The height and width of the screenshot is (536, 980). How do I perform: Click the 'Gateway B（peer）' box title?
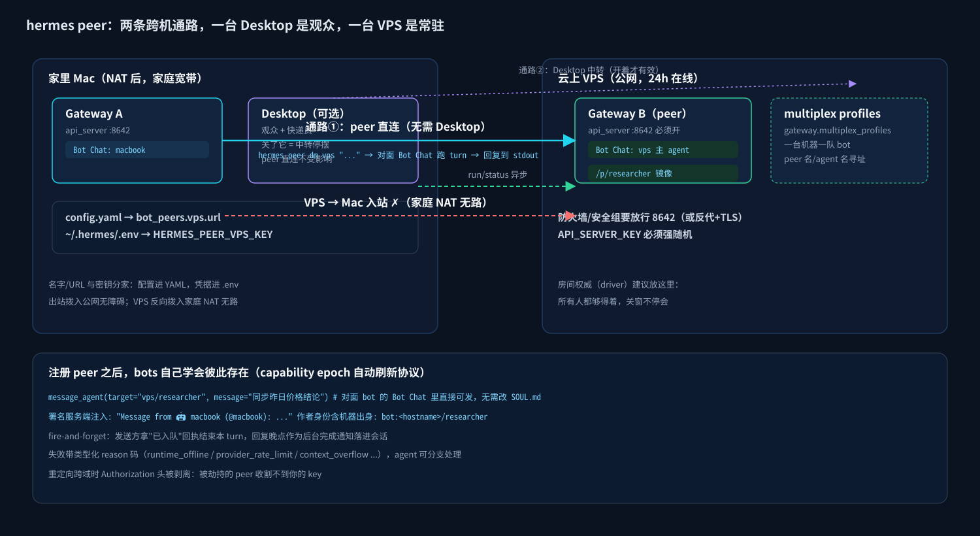coord(640,114)
